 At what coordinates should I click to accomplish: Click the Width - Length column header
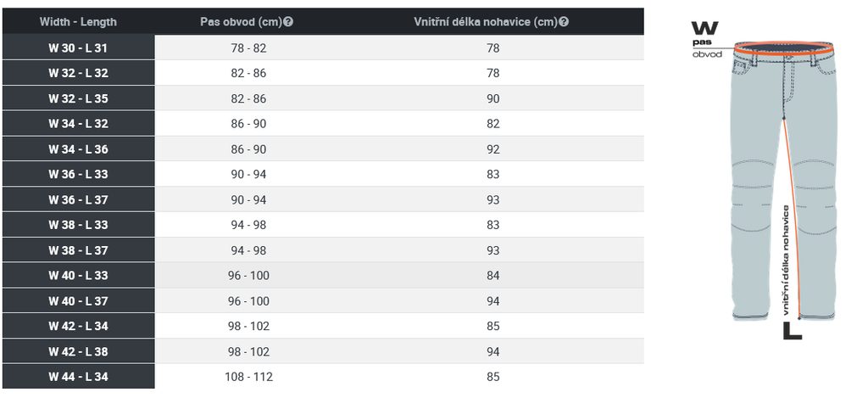point(78,22)
